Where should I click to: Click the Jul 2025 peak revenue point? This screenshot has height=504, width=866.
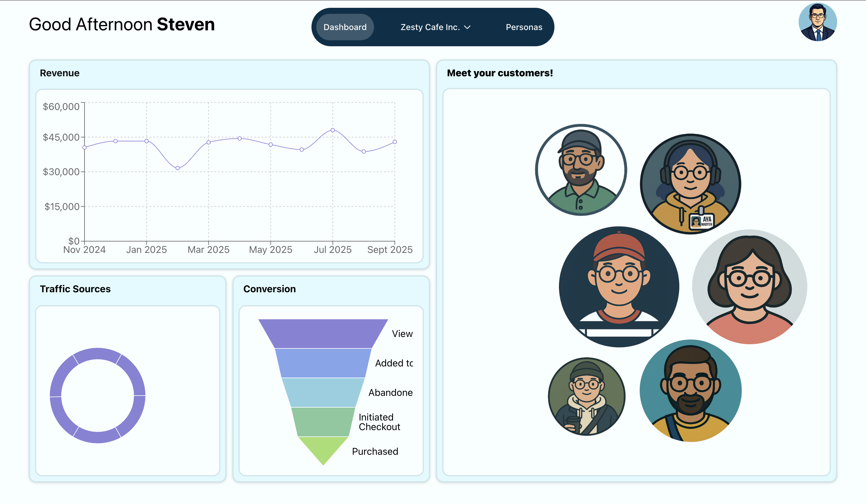(332, 130)
